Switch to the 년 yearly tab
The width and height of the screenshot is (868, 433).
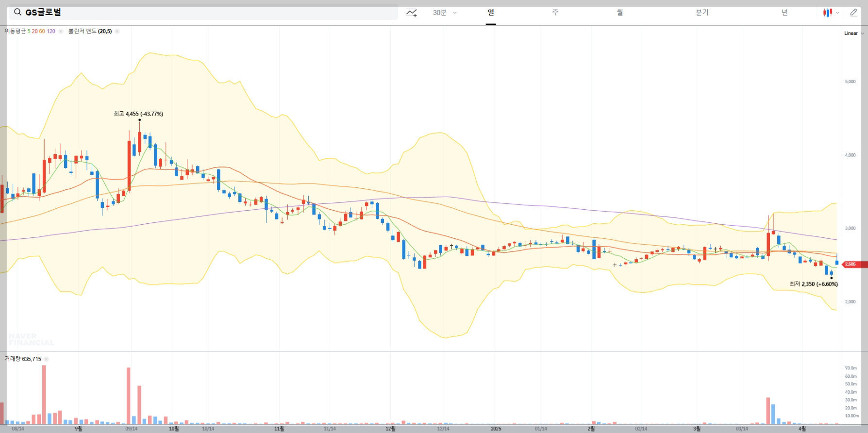tap(785, 13)
